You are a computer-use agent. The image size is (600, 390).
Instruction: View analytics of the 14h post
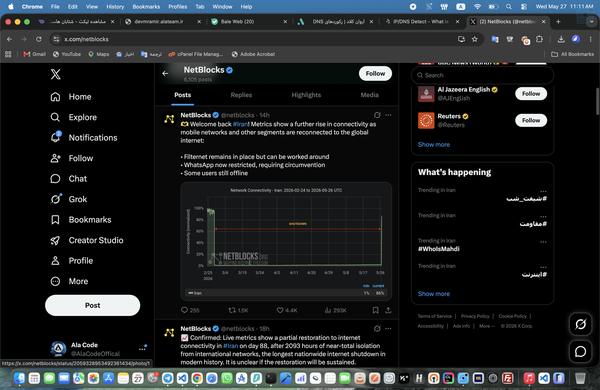coord(335,310)
